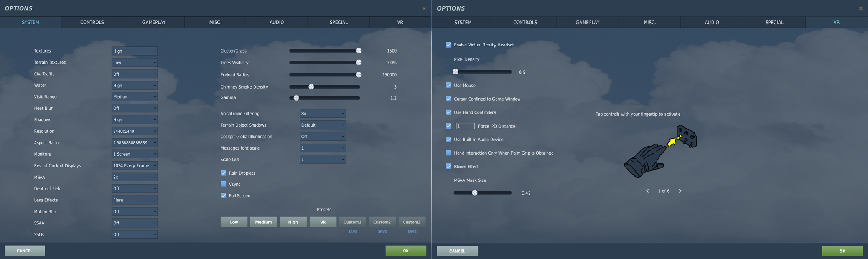Toggle Bloom Effect checkbox

point(449,167)
